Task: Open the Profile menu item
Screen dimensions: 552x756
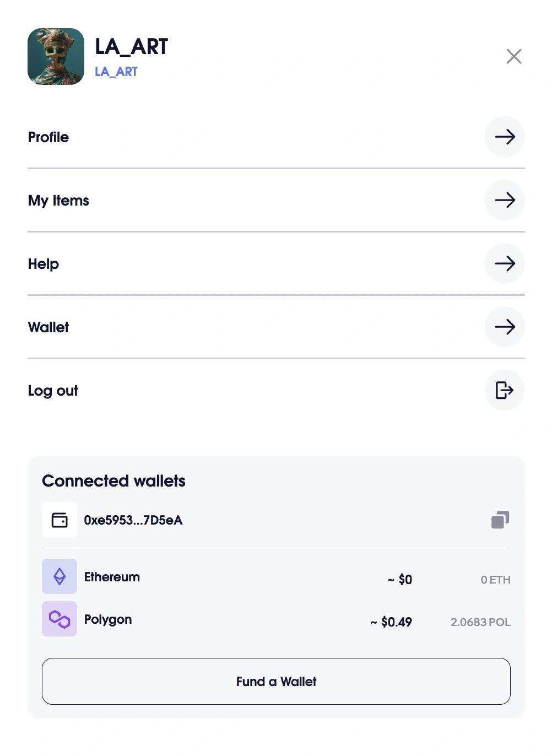Action: coord(48,137)
